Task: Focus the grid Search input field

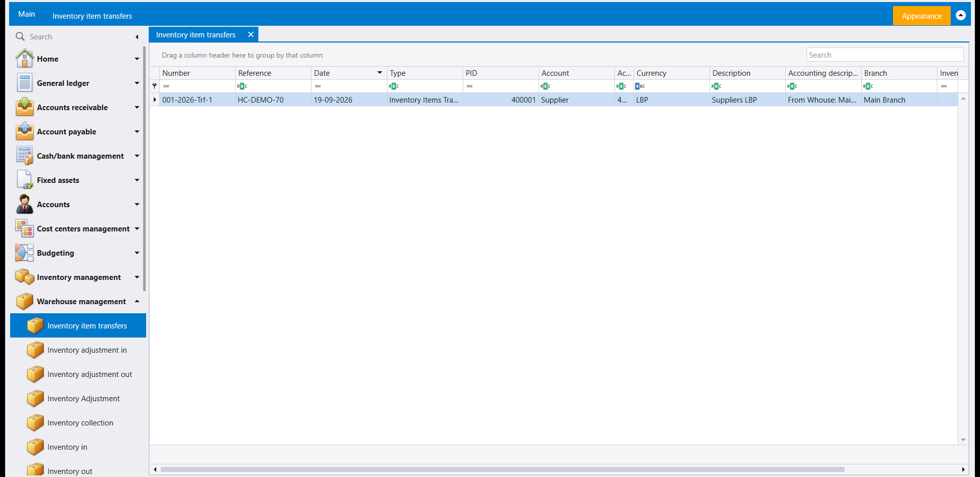Action: point(884,55)
